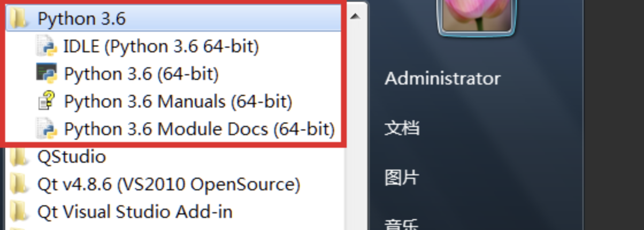Launch IDLE (Python 3.6 64-bit)
The height and width of the screenshot is (230, 644).
pyautogui.click(x=161, y=46)
